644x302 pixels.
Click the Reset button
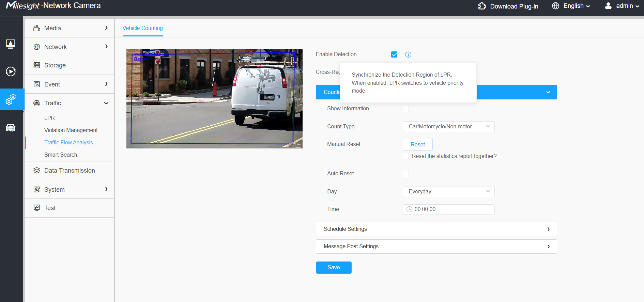418,145
